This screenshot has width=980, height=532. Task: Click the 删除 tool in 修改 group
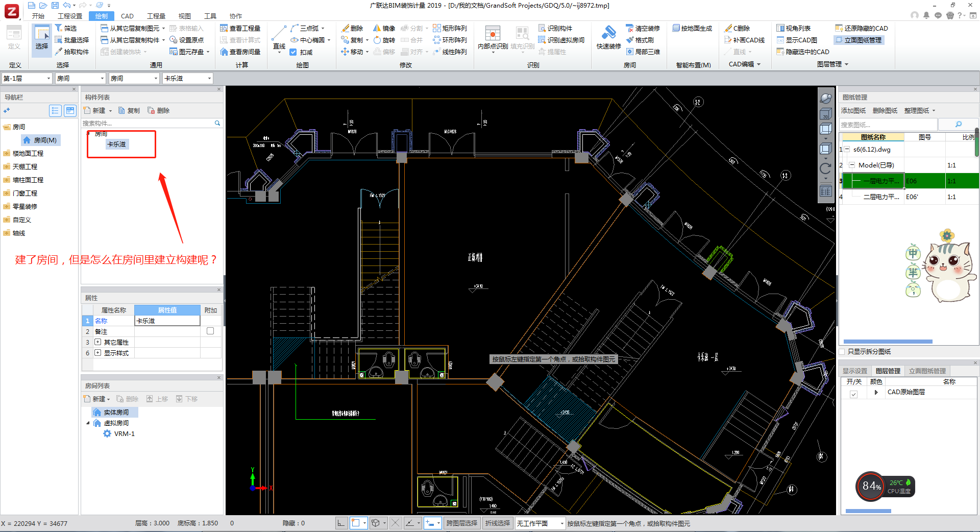[352, 28]
